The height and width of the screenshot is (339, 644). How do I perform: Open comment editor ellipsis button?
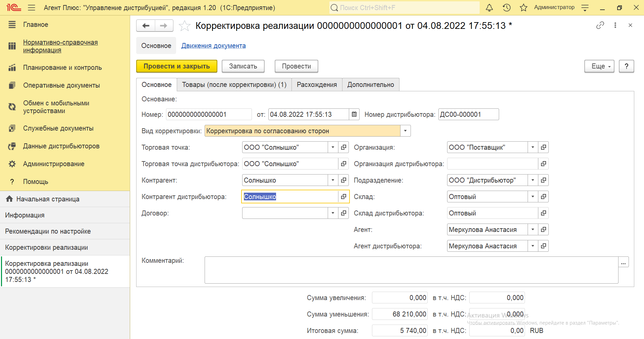point(624,262)
